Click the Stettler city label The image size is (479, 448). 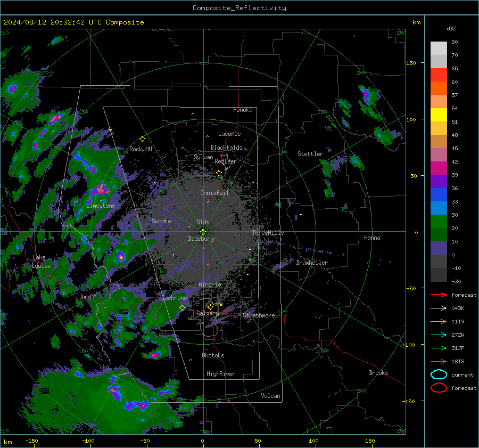point(310,154)
